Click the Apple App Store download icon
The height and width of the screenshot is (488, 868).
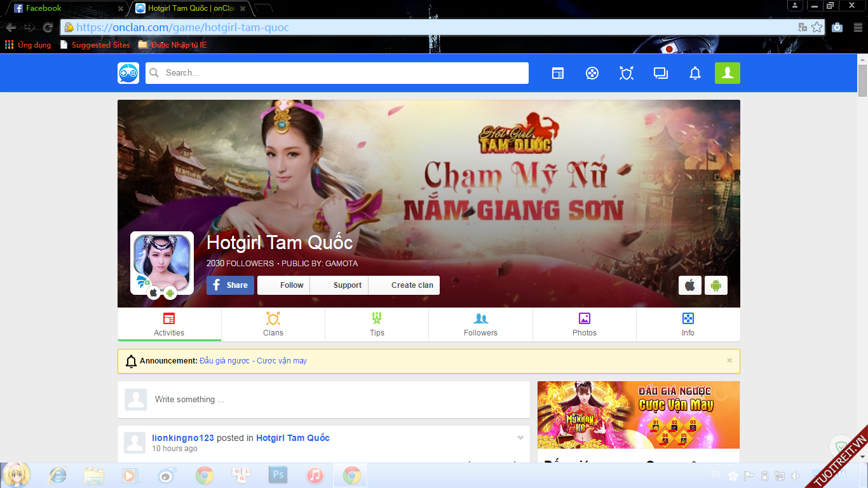pyautogui.click(x=690, y=285)
